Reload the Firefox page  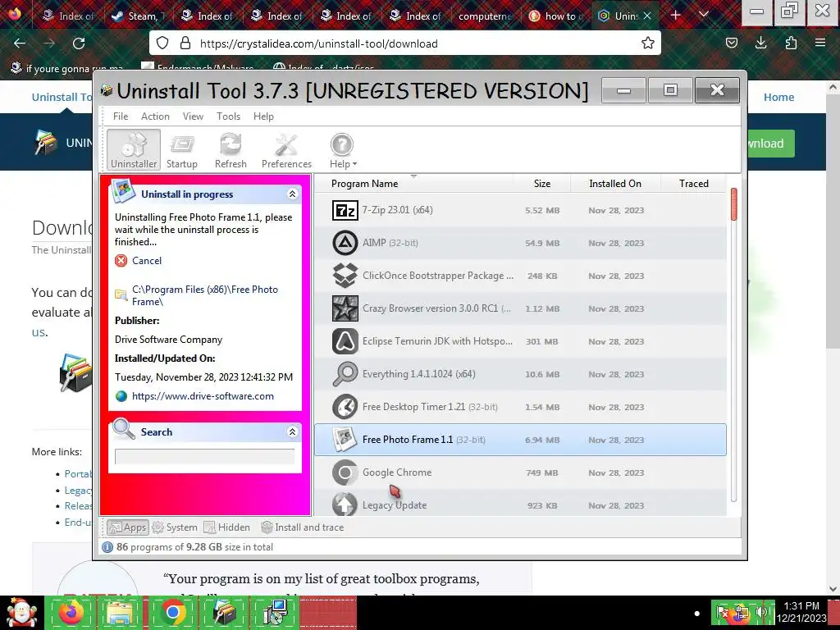point(79,43)
